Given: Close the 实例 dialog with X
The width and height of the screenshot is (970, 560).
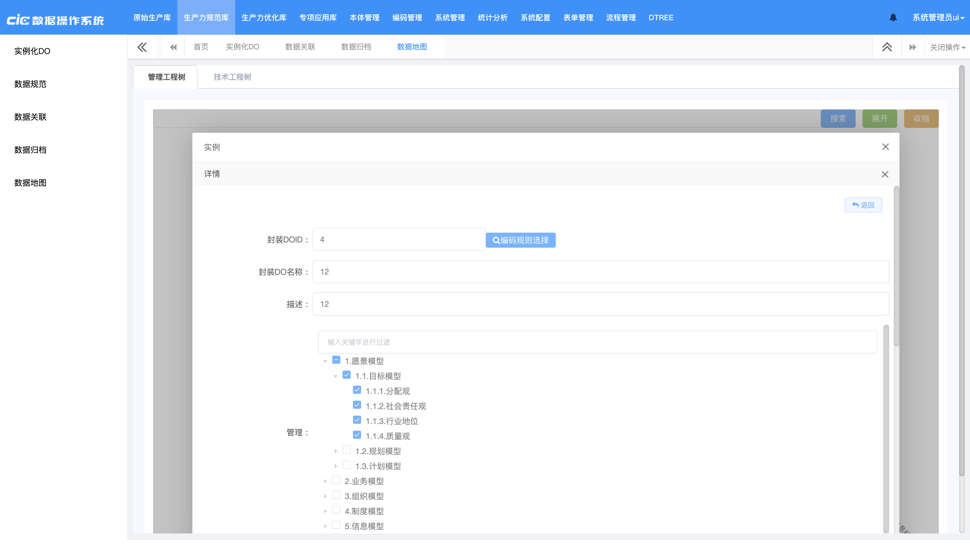Looking at the screenshot, I should click(x=885, y=147).
